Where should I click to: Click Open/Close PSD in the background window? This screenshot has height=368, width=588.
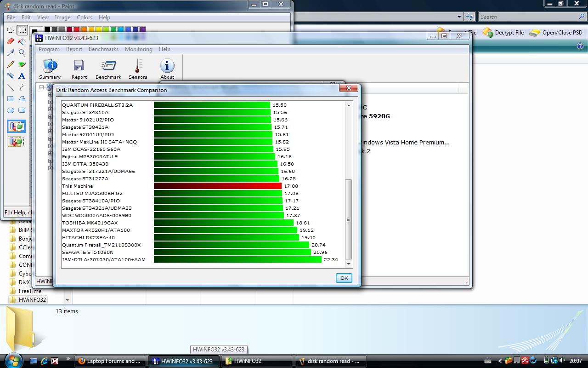tap(556, 33)
